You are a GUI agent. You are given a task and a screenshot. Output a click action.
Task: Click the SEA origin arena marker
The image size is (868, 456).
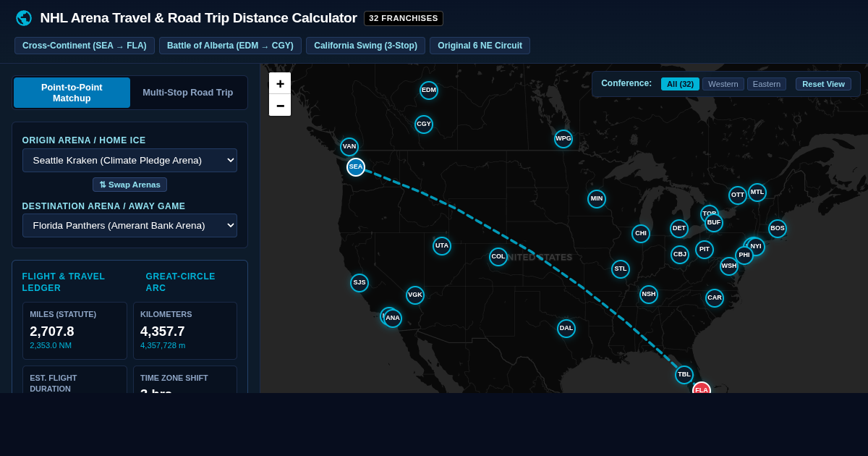(x=356, y=167)
